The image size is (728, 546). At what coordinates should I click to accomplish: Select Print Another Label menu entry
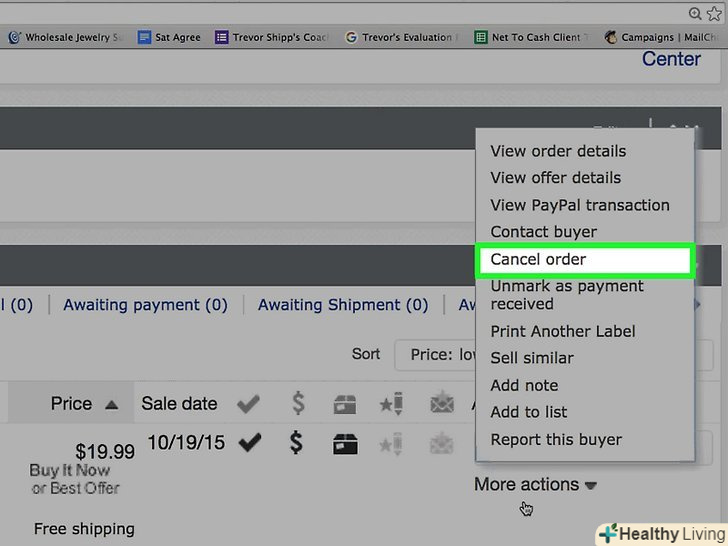(x=562, y=331)
